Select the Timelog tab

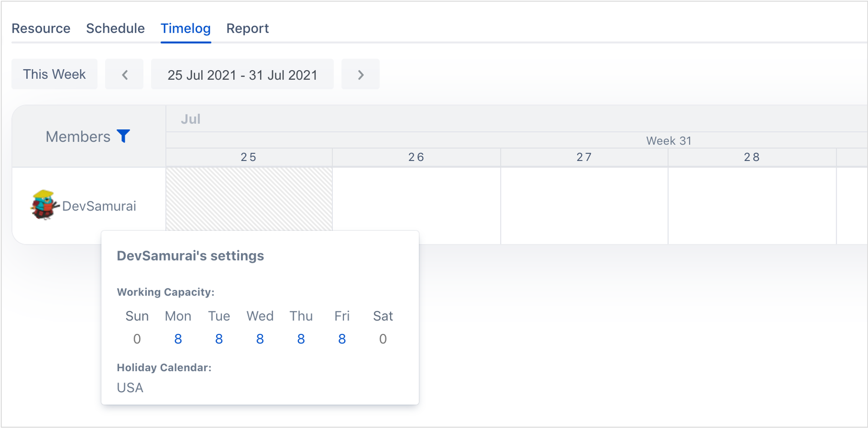click(185, 28)
